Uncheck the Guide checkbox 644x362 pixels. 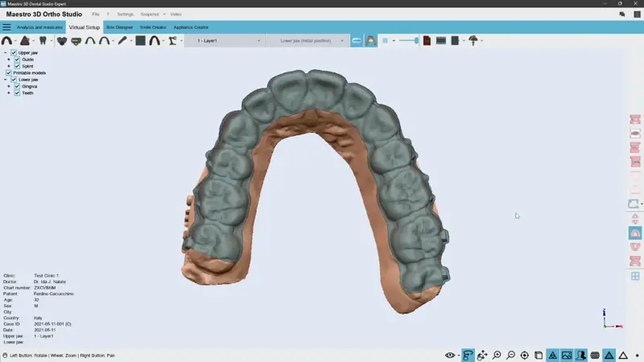pos(17,59)
